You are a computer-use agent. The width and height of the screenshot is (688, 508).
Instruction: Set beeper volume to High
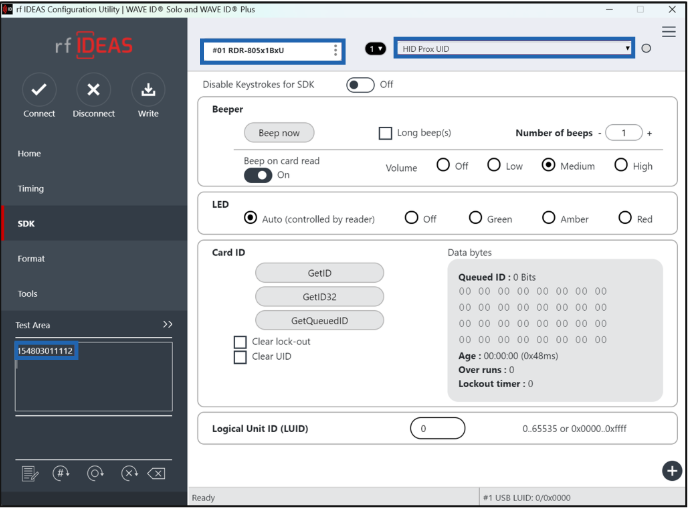pos(620,165)
